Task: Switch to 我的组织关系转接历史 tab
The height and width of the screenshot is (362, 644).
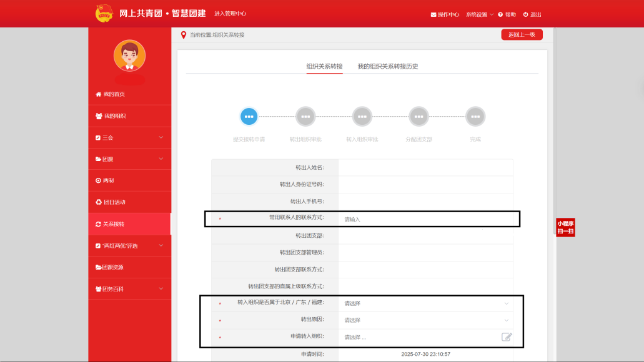Action: pyautogui.click(x=387, y=66)
